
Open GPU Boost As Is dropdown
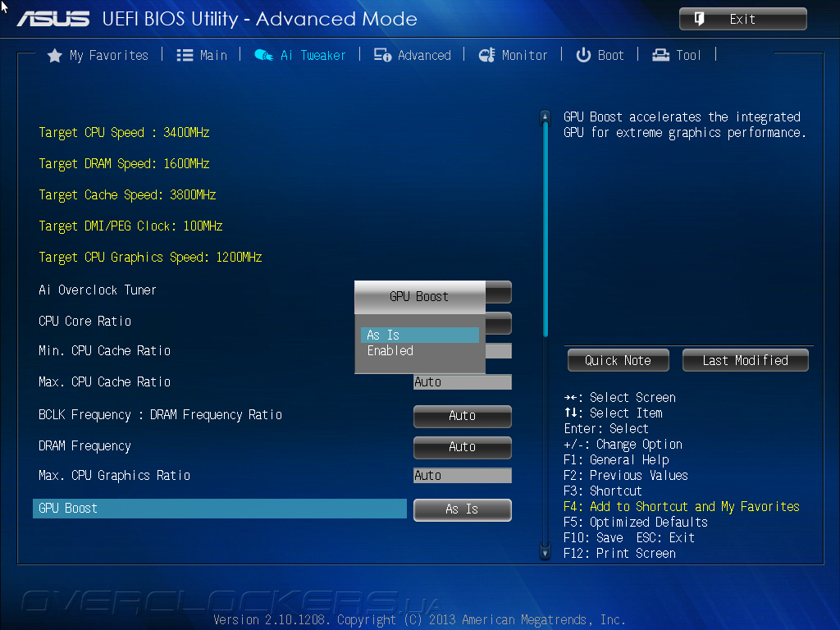463,509
